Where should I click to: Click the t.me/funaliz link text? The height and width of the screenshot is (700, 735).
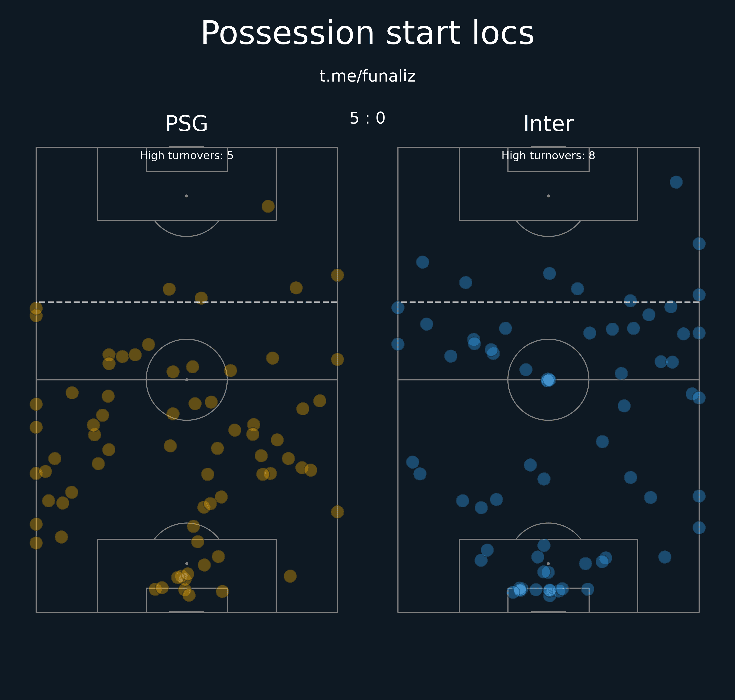[367, 76]
